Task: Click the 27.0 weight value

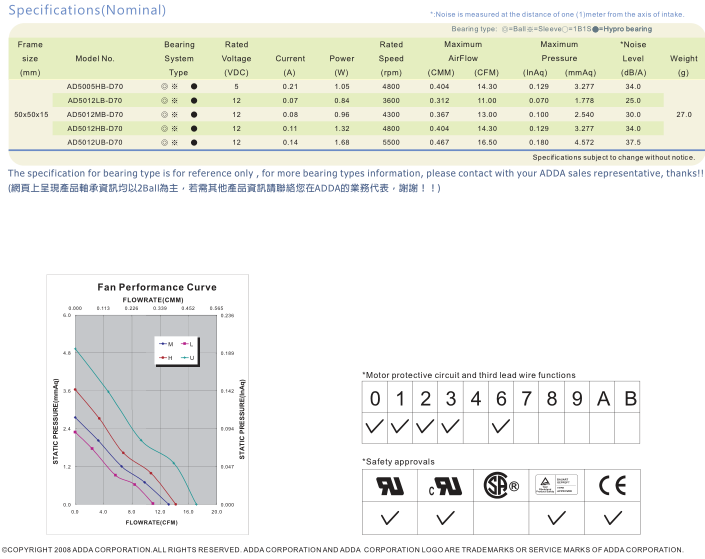Action: [684, 114]
